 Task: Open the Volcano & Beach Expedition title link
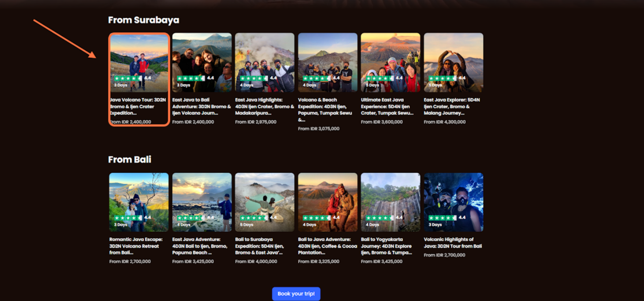pos(325,109)
